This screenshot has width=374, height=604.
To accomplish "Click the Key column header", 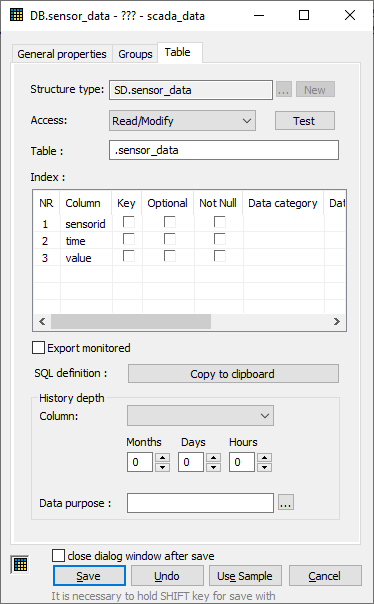I will [127, 203].
